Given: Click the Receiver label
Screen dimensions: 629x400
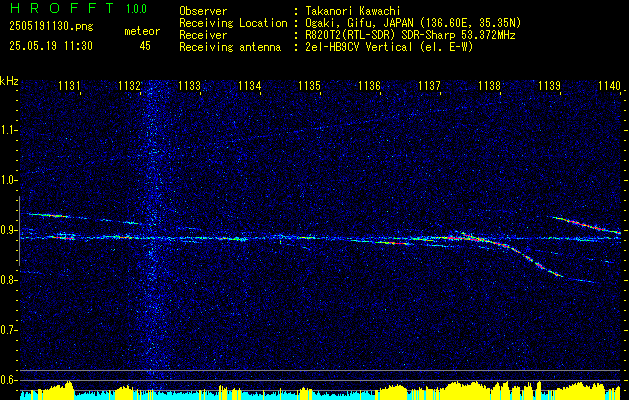Looking at the screenshot, I should point(203,35).
